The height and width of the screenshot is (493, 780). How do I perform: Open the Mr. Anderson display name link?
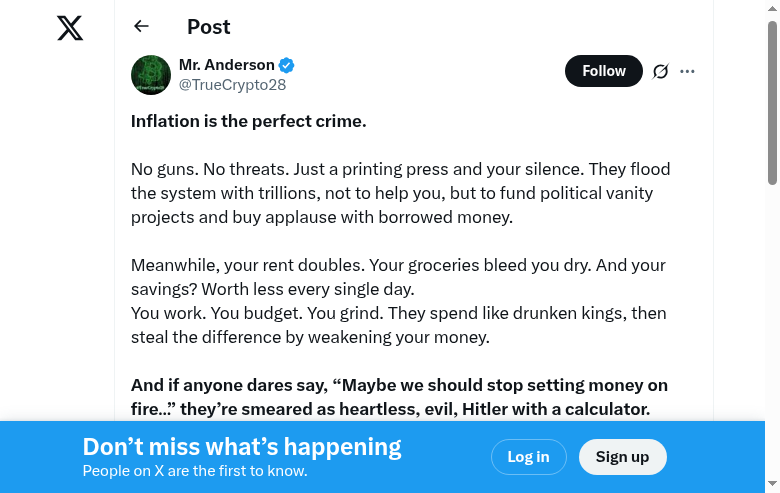226,65
